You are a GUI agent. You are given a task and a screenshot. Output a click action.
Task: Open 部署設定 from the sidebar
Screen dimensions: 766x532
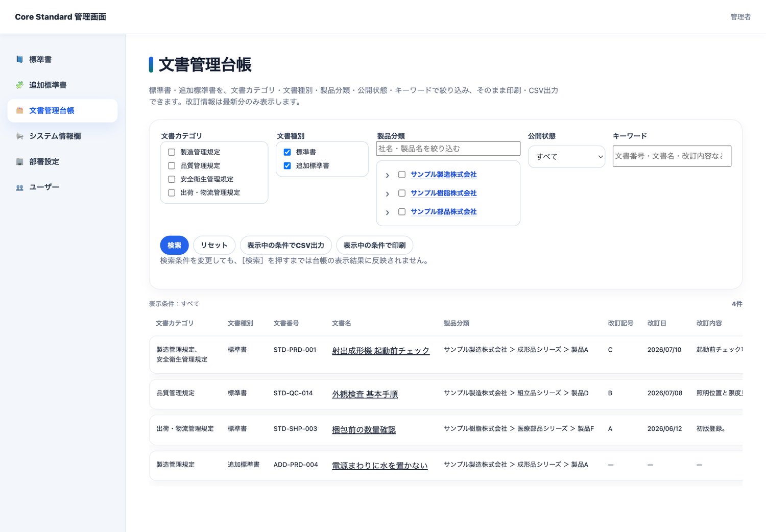tap(62, 162)
